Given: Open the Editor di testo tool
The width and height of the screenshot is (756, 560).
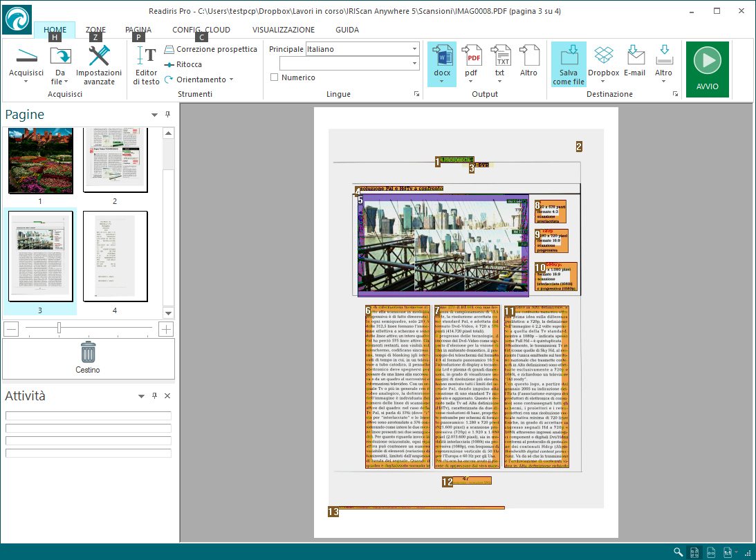Looking at the screenshot, I should tap(146, 66).
